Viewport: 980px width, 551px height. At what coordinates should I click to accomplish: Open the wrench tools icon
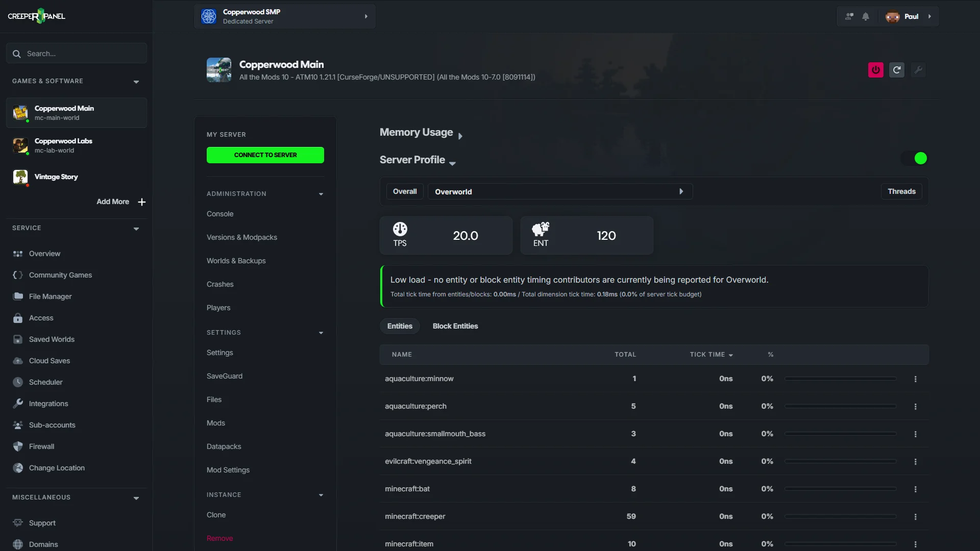click(918, 70)
